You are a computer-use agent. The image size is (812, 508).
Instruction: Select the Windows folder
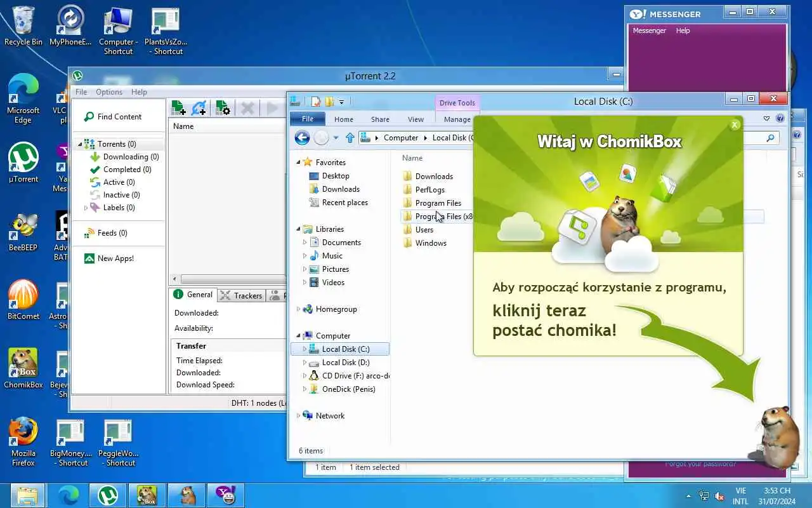coord(431,243)
